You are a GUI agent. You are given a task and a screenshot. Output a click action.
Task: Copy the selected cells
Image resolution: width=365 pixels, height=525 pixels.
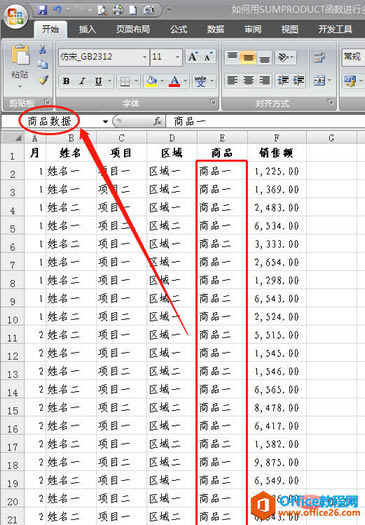(43, 64)
